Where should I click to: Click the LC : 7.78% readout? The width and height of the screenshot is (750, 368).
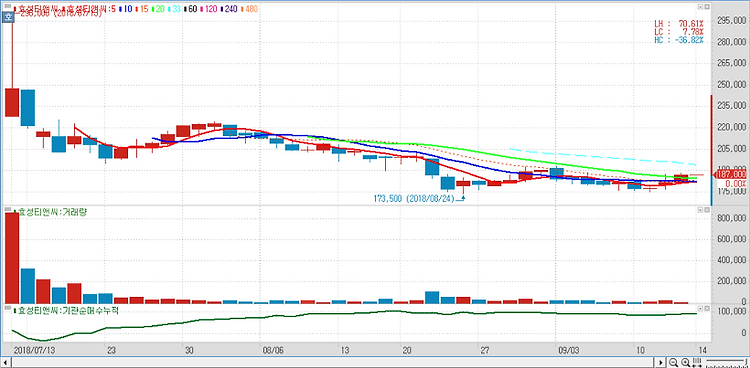[679, 32]
